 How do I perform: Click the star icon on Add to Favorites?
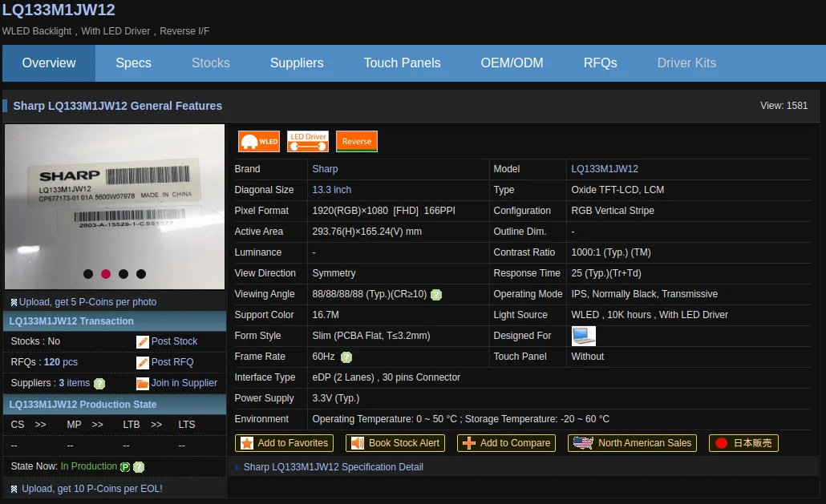tap(246, 443)
